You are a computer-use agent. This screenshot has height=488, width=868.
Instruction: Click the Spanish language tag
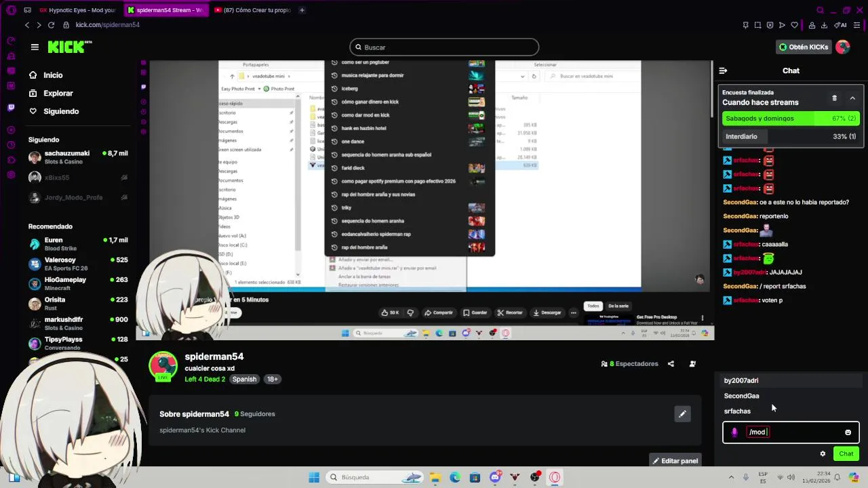[244, 379]
